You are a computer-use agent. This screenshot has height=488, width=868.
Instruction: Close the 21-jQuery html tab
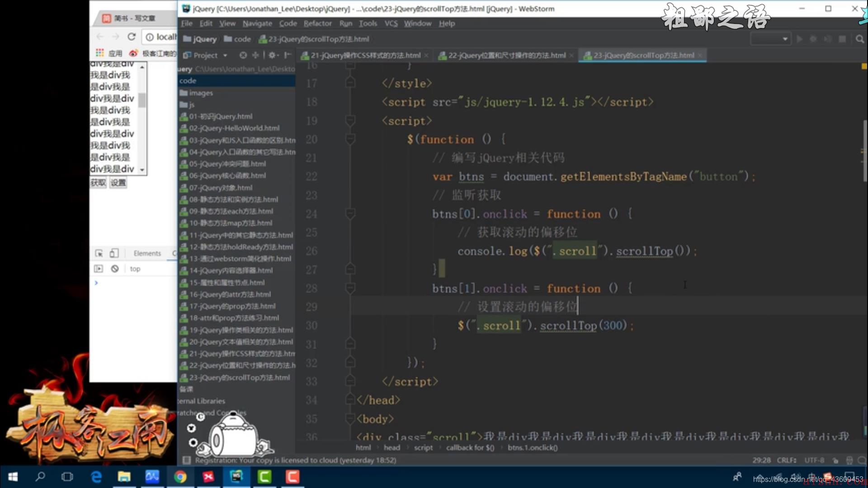click(x=426, y=55)
